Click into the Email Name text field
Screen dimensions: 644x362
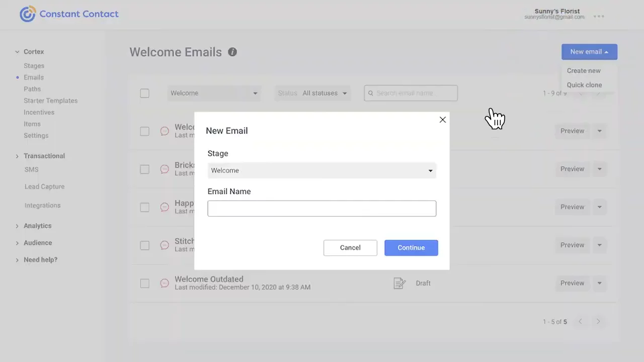(321, 209)
